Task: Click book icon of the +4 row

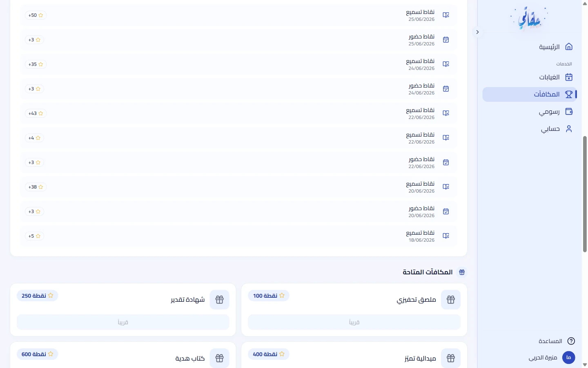Action: (x=446, y=138)
